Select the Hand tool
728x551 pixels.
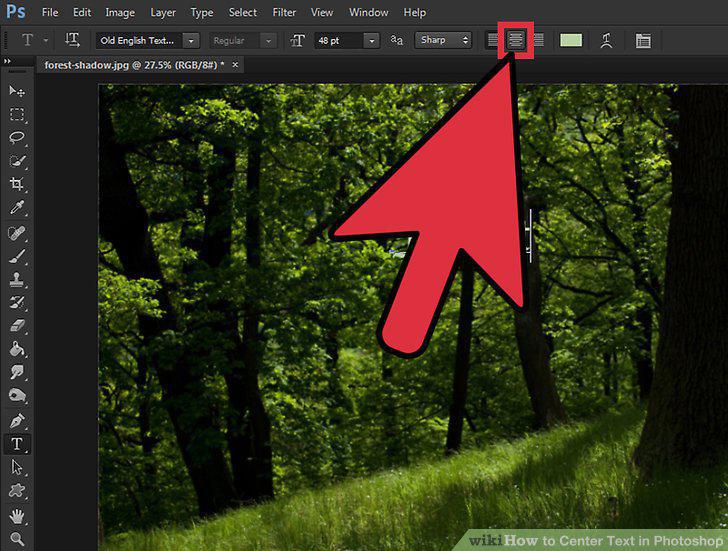point(17,515)
